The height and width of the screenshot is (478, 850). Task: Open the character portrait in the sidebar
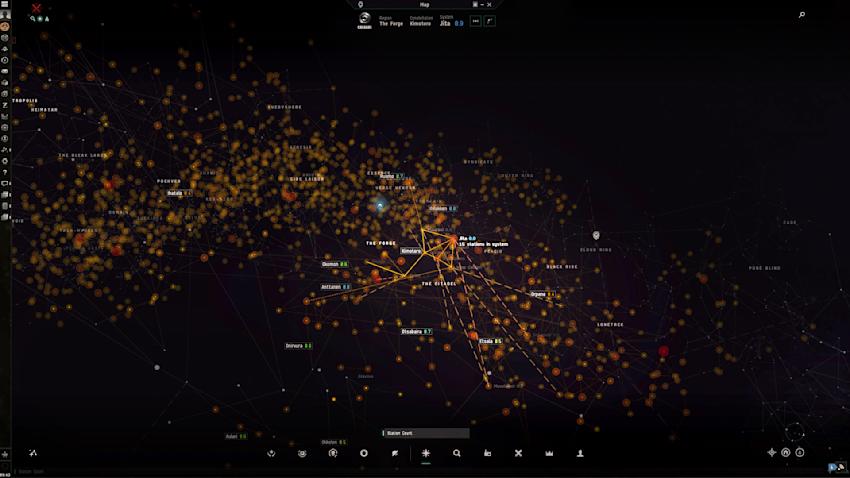pyautogui.click(x=5, y=15)
